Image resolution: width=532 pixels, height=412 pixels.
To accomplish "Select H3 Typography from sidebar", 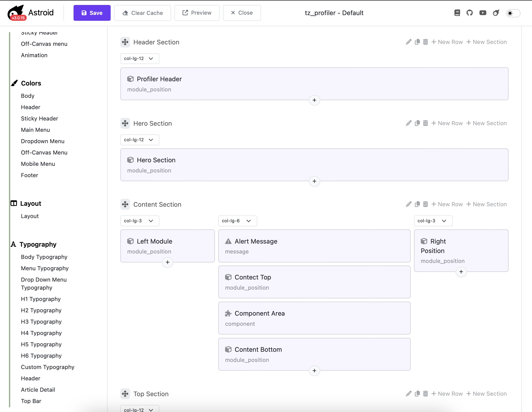I will [x=42, y=322].
